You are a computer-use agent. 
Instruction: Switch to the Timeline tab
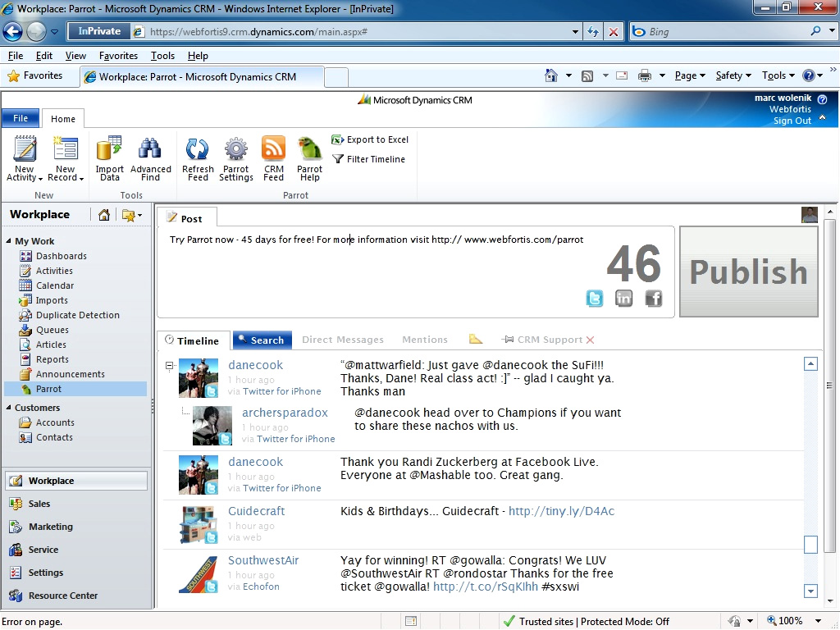click(x=193, y=340)
